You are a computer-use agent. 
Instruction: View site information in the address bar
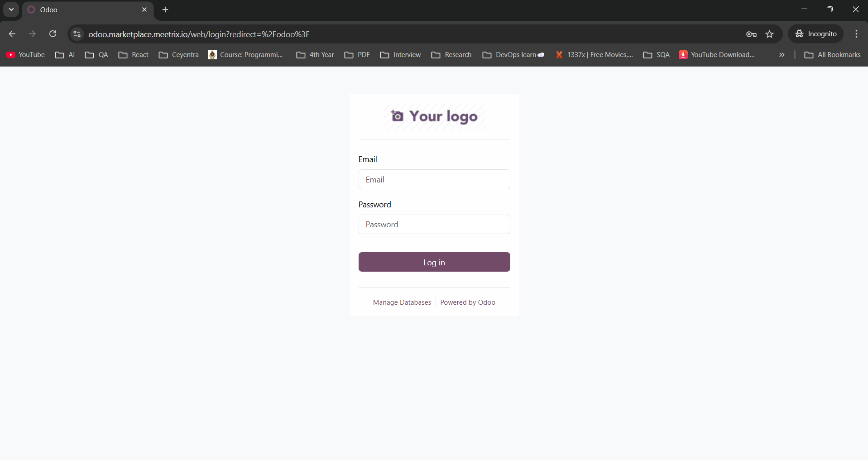(x=77, y=34)
